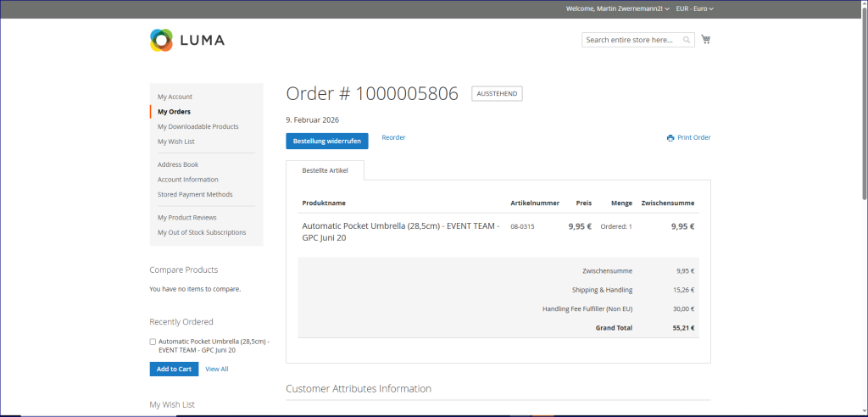Open Account Information page
This screenshot has width=868, height=417.
[188, 180]
